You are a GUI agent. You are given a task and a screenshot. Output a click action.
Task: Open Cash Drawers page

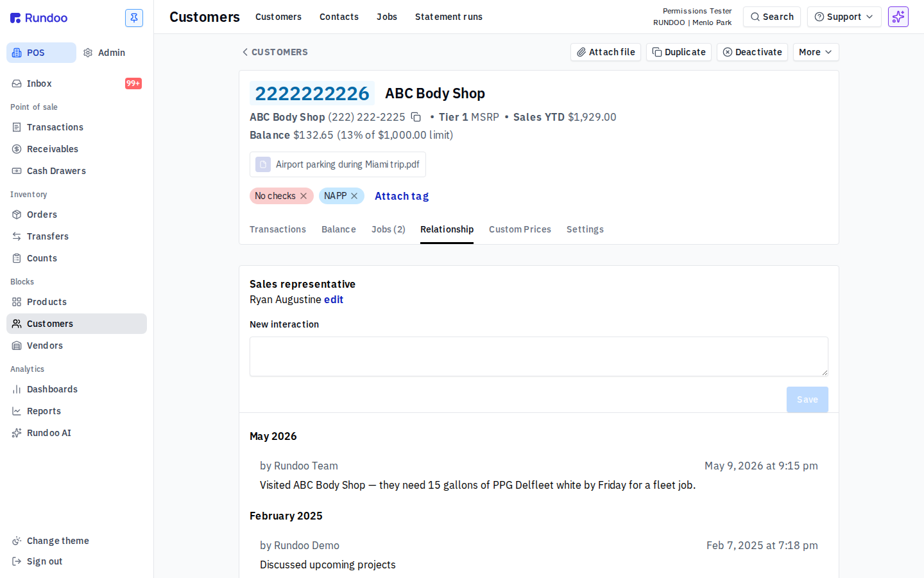click(76, 171)
